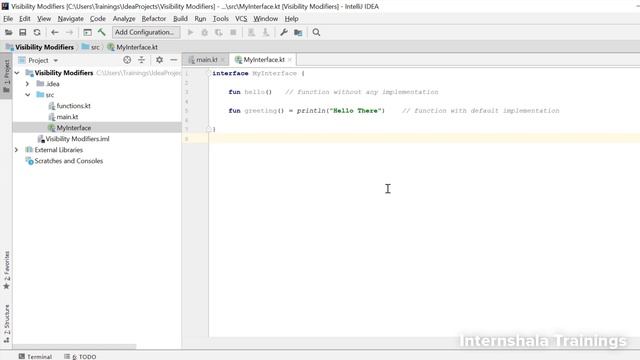This screenshot has height=360, width=640.
Task: Open the Window menu
Action: tap(265, 19)
